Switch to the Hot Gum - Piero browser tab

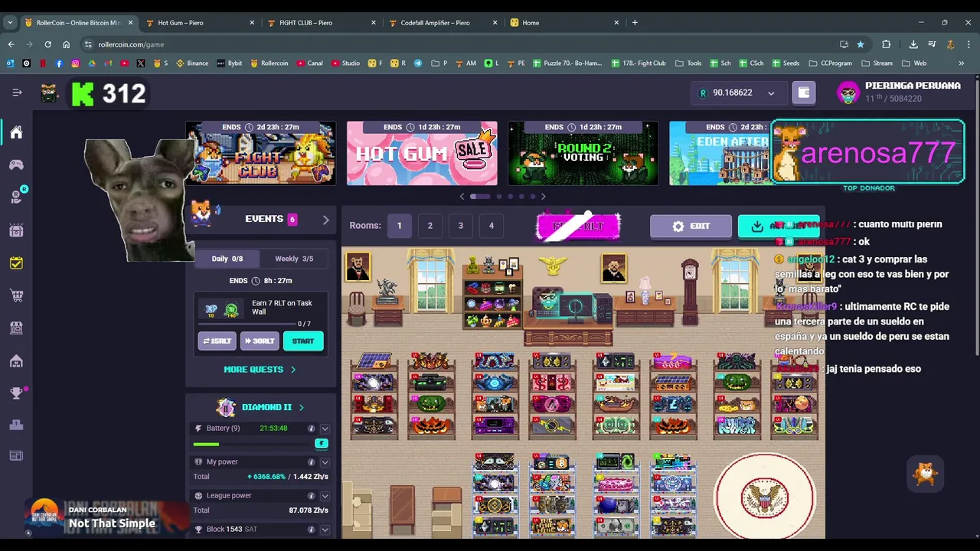pyautogui.click(x=199, y=23)
